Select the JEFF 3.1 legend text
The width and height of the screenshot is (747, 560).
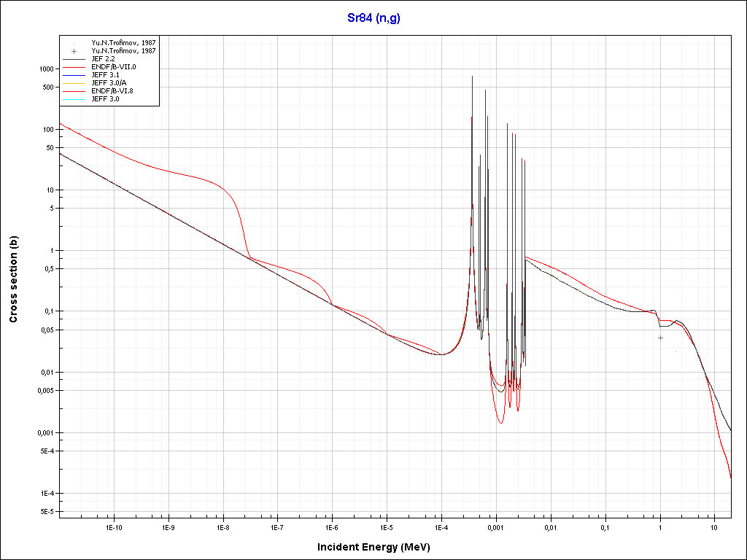click(x=105, y=75)
